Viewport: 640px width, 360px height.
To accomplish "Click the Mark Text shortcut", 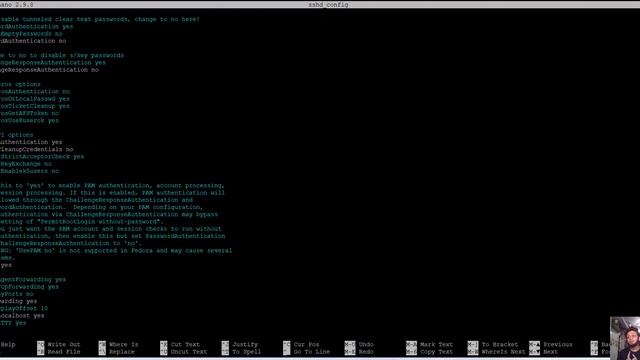I will (430, 344).
